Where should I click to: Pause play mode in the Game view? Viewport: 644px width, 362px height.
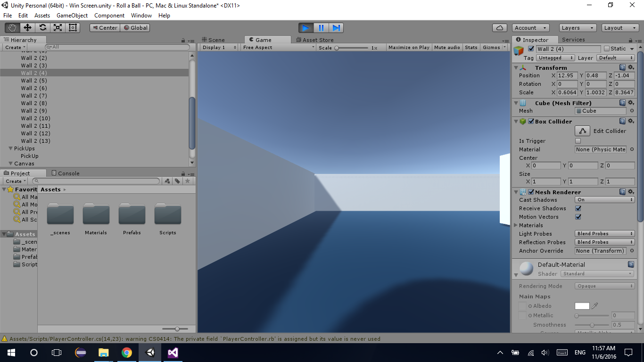coord(321,28)
